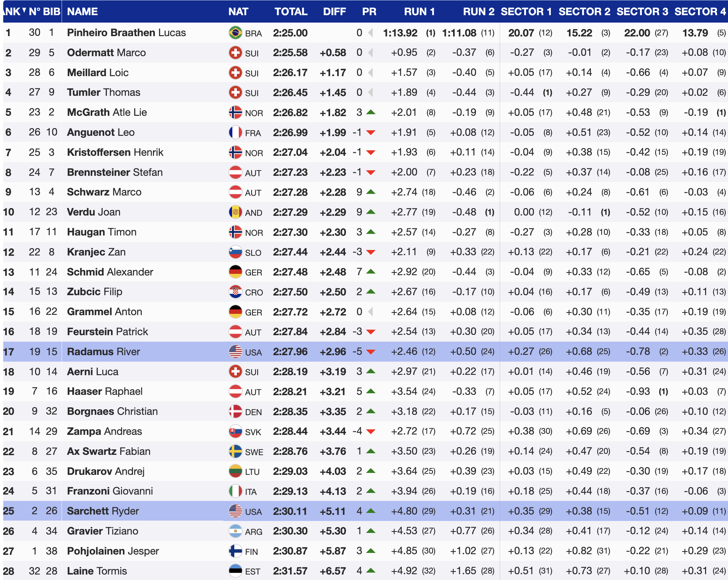Click the Brazil flag icon for Pinheiro Braathen

pyautogui.click(x=235, y=33)
